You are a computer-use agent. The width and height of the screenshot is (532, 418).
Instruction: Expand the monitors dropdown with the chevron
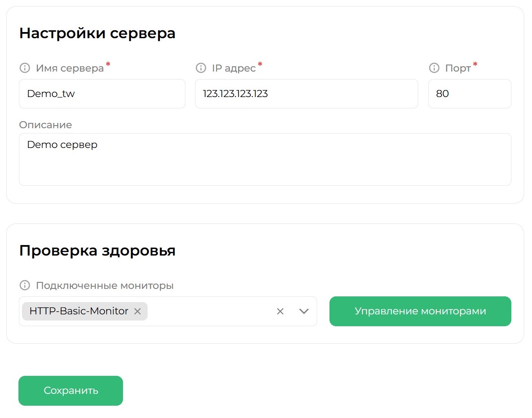(x=304, y=311)
